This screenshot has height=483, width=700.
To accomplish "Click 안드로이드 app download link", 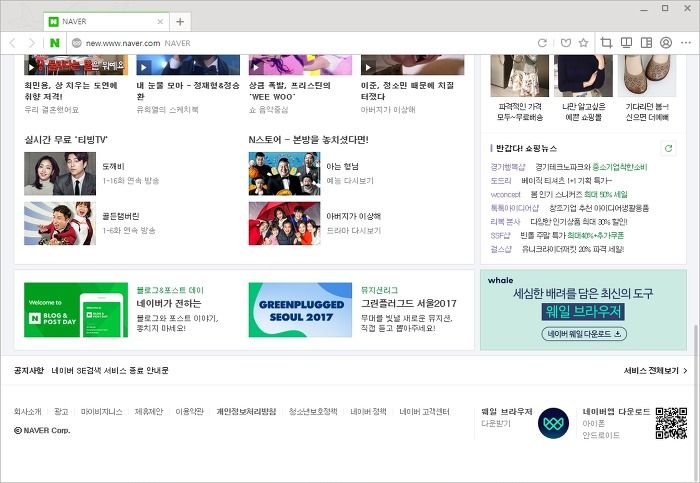I will pos(601,435).
